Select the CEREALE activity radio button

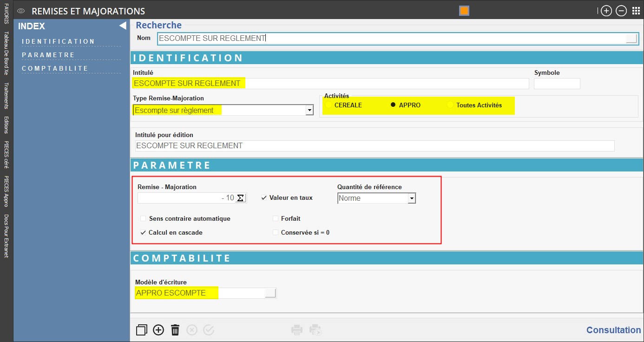pyautogui.click(x=329, y=105)
